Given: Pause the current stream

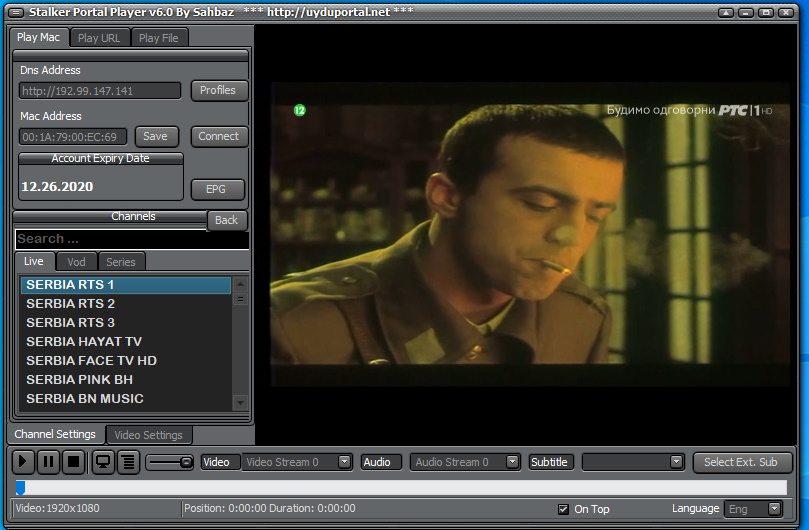Looking at the screenshot, I should [x=48, y=461].
